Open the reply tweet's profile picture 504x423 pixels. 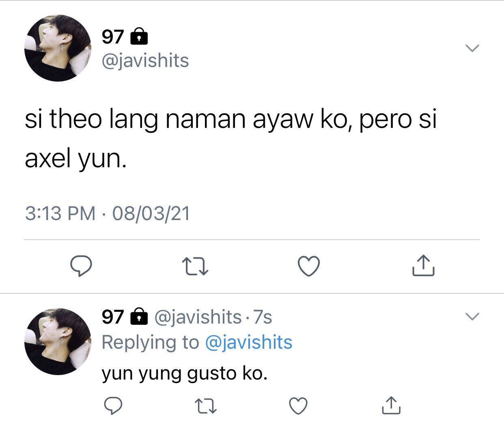click(58, 341)
